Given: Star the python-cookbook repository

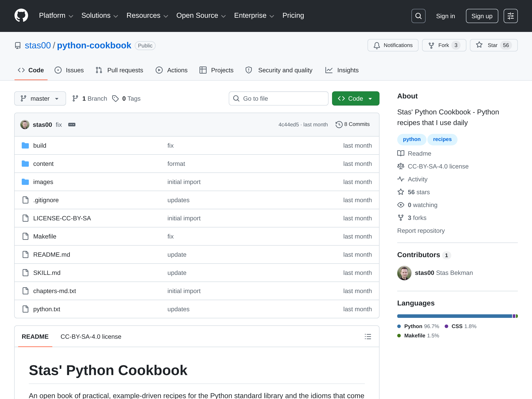Looking at the screenshot, I should (x=493, y=45).
